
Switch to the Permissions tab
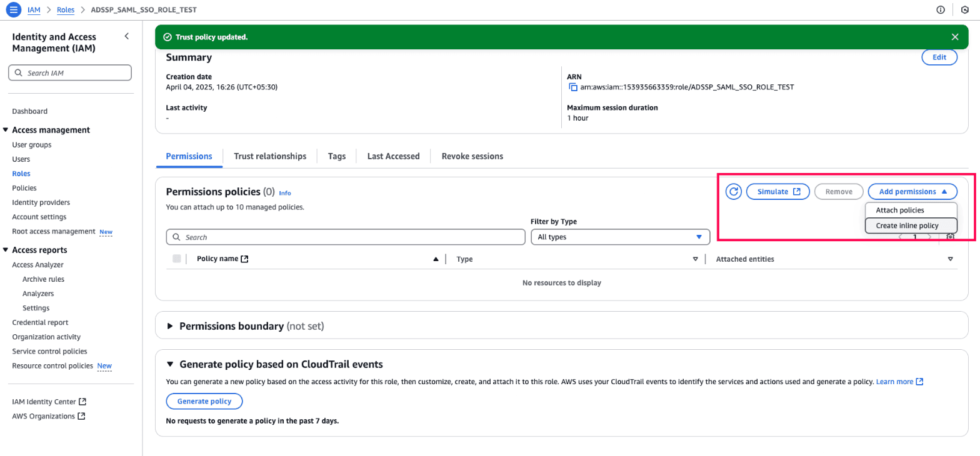(189, 156)
